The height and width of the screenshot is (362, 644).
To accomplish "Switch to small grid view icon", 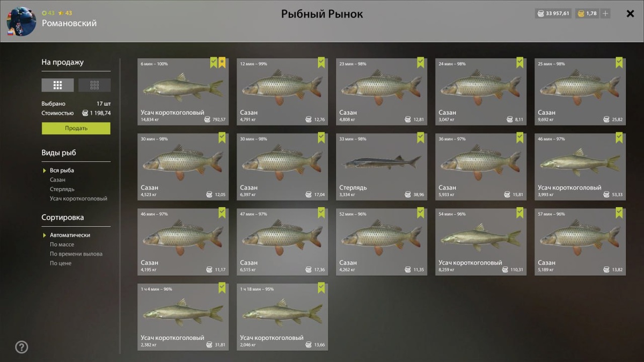I will pyautogui.click(x=94, y=85).
